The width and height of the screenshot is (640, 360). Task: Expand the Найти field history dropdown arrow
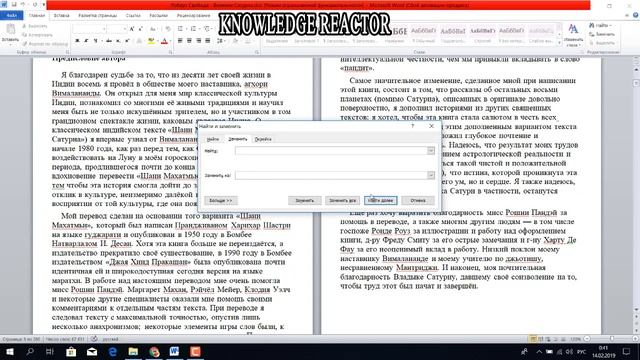pos(431,151)
